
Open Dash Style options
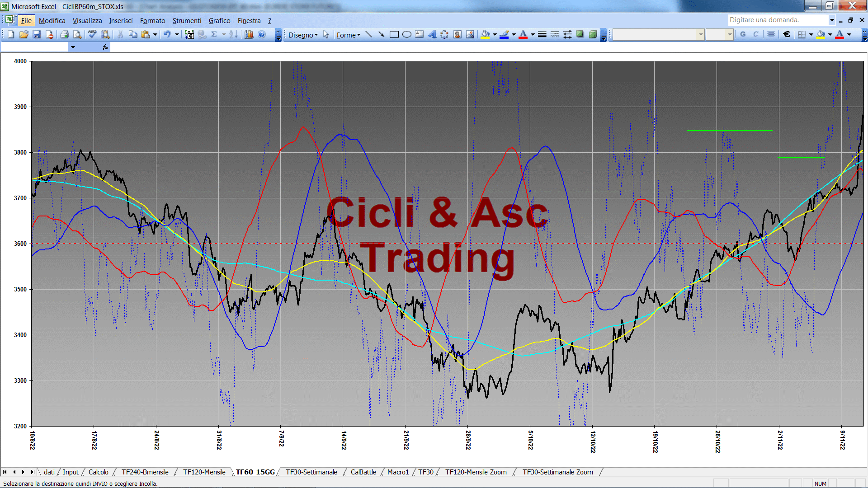(555, 34)
